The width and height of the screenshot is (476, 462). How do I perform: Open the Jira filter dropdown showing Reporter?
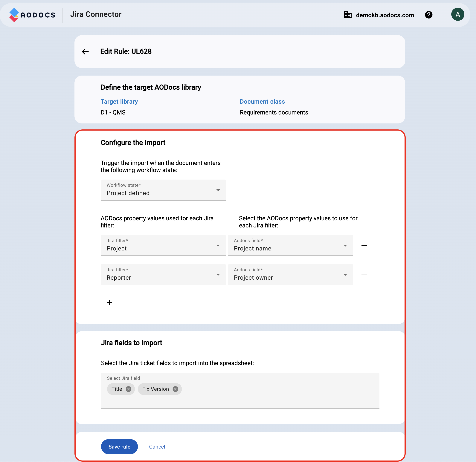point(163,275)
